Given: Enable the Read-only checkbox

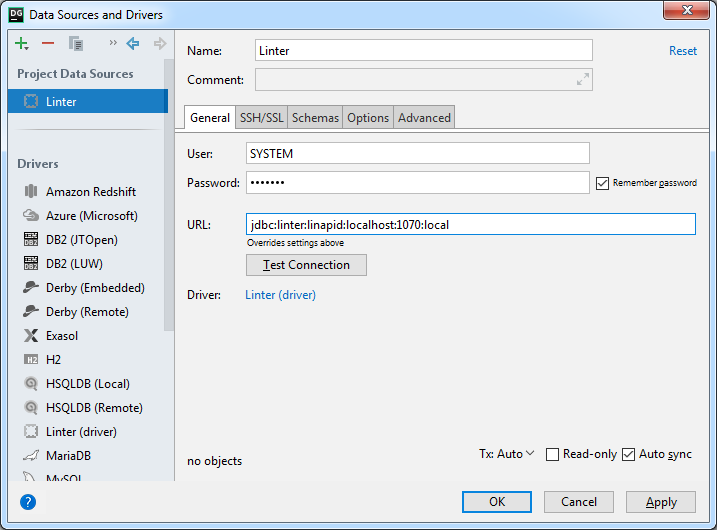Looking at the screenshot, I should [x=552, y=455].
